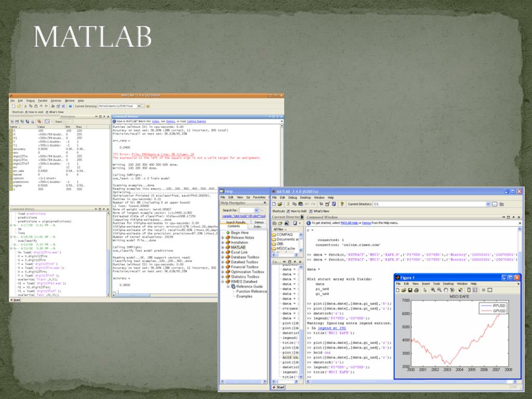Click Open file icon in Figure 1 toolbar
This screenshot has width=532, height=399.
pyautogui.click(x=404, y=290)
